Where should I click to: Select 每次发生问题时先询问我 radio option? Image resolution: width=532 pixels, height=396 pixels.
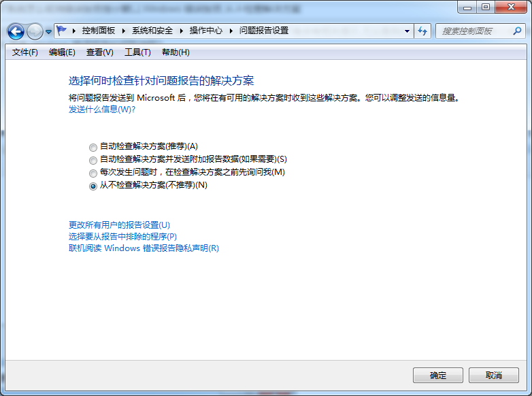coord(93,173)
